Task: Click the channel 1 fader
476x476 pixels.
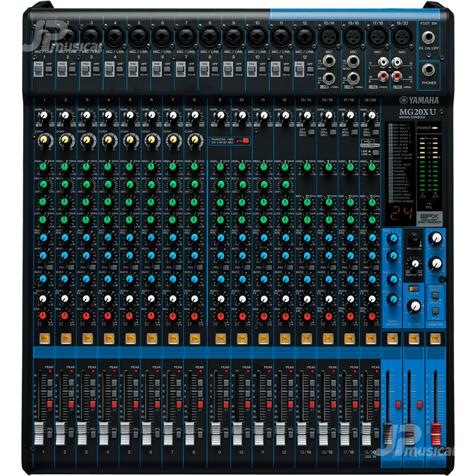Action: click(39, 434)
